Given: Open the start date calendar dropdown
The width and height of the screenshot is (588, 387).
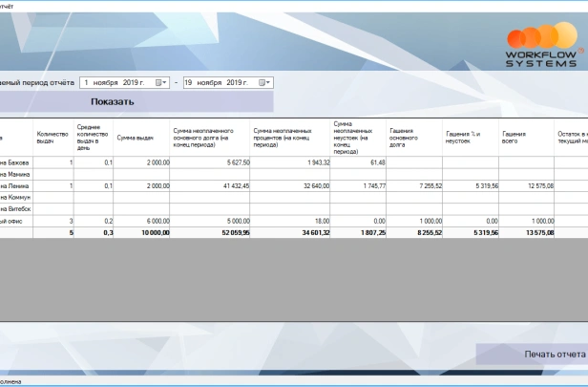Looking at the screenshot, I should 161,83.
